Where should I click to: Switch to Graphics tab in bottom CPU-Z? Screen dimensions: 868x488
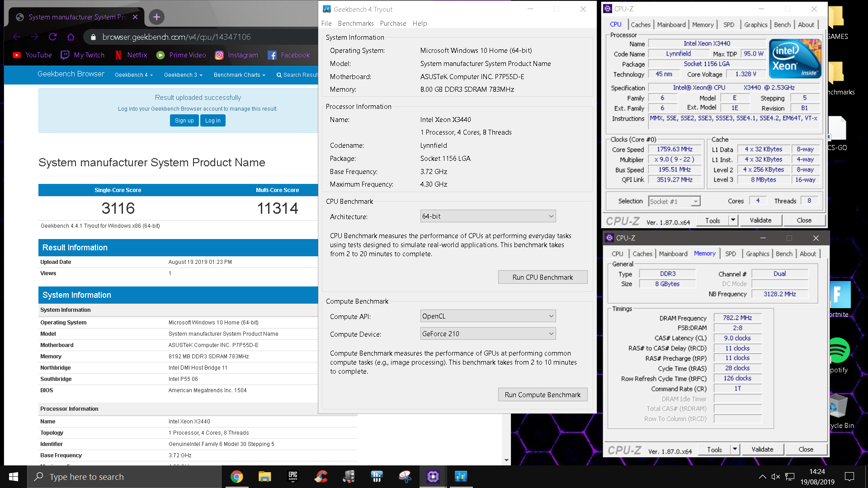click(x=758, y=254)
